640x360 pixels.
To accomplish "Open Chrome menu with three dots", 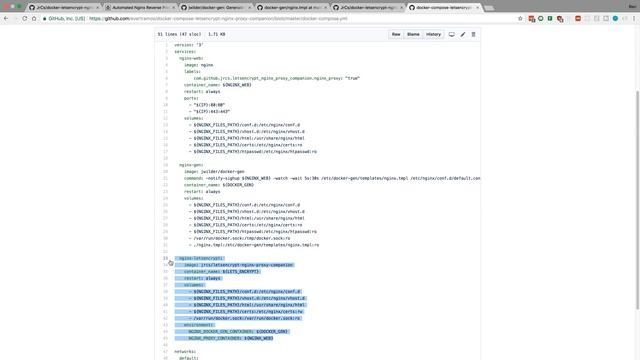I will tap(634, 18).
